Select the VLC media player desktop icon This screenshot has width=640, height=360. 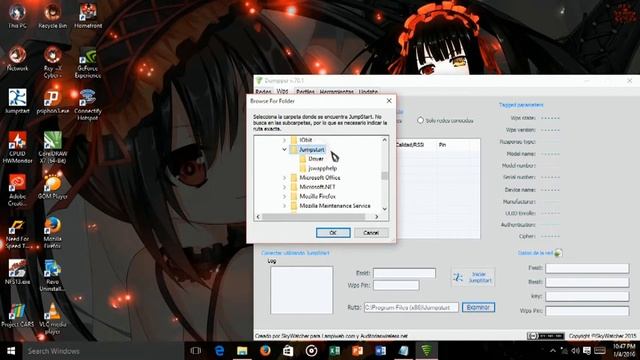(x=52, y=319)
